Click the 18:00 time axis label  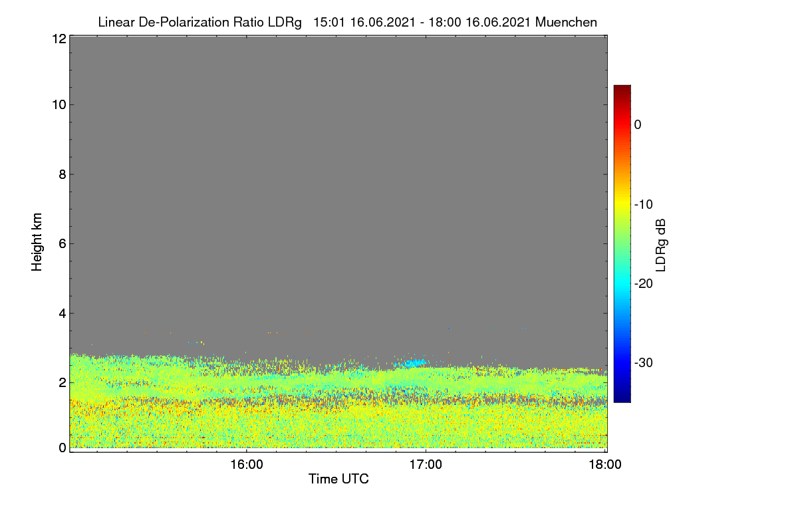[605, 465]
